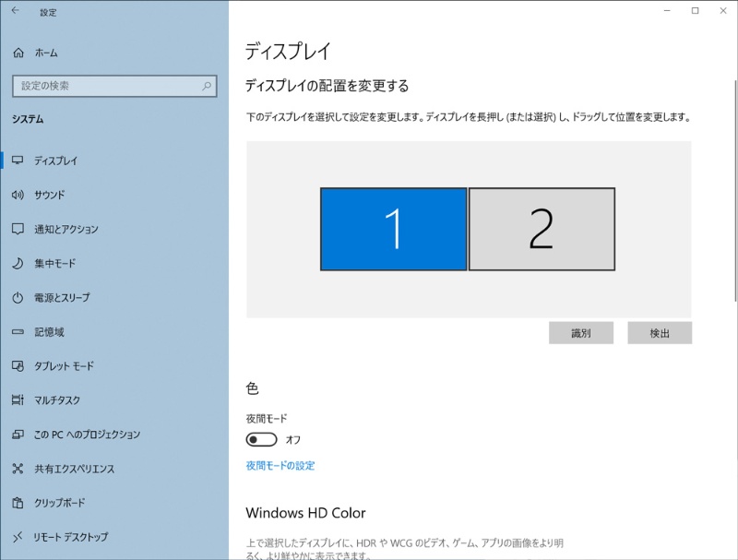The image size is (738, 560).
Task: Click the search magnifier icon
Action: click(x=207, y=86)
